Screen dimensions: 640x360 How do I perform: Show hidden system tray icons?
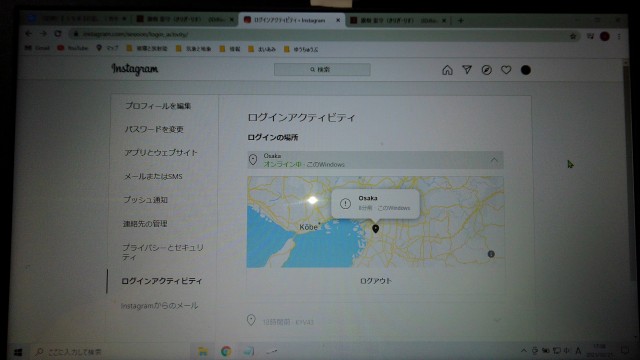pos(524,351)
